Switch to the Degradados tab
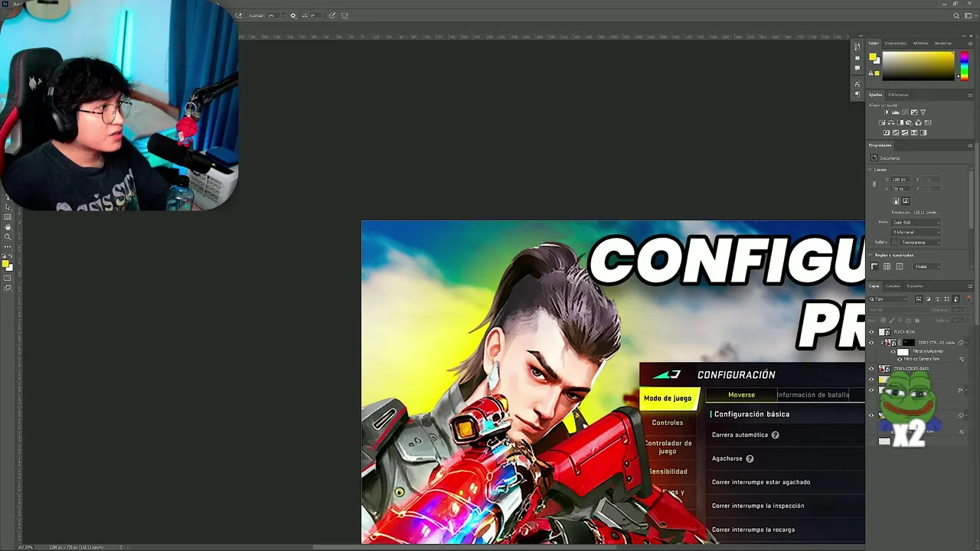 895,43
